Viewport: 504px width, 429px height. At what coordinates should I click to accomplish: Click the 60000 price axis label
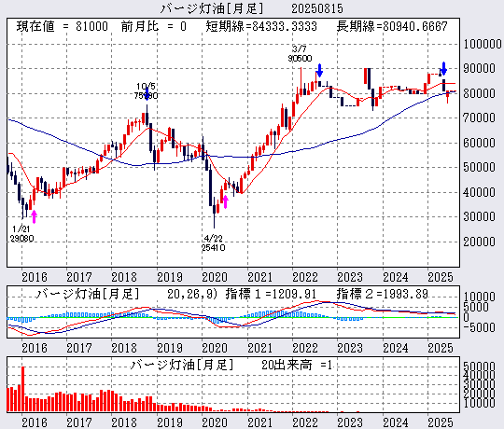pos(479,143)
